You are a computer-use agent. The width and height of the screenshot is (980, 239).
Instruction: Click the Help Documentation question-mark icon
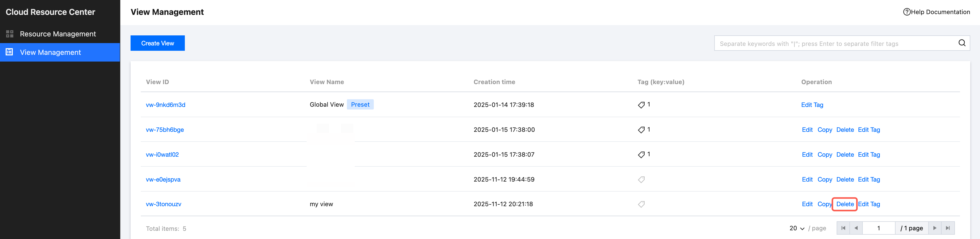(x=907, y=12)
